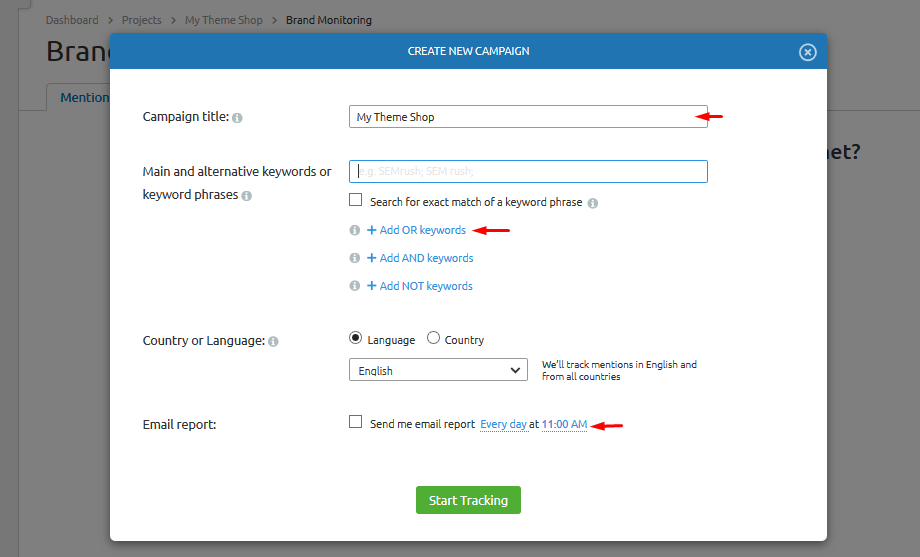920x557 pixels.
Task: Enable Send me email report checkbox
Action: click(356, 422)
